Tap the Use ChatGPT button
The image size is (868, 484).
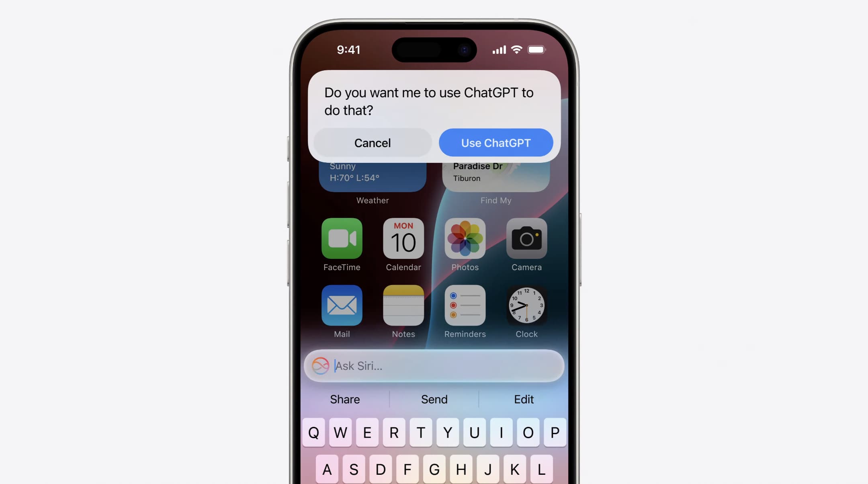tap(495, 142)
